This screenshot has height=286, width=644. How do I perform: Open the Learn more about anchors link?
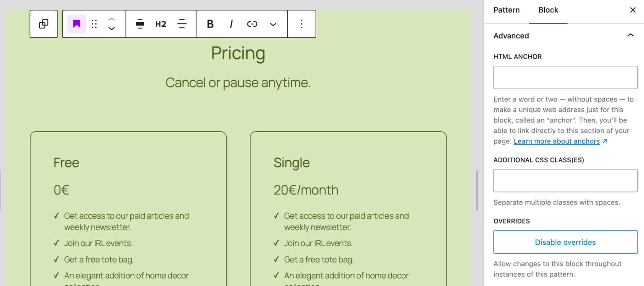tap(557, 141)
